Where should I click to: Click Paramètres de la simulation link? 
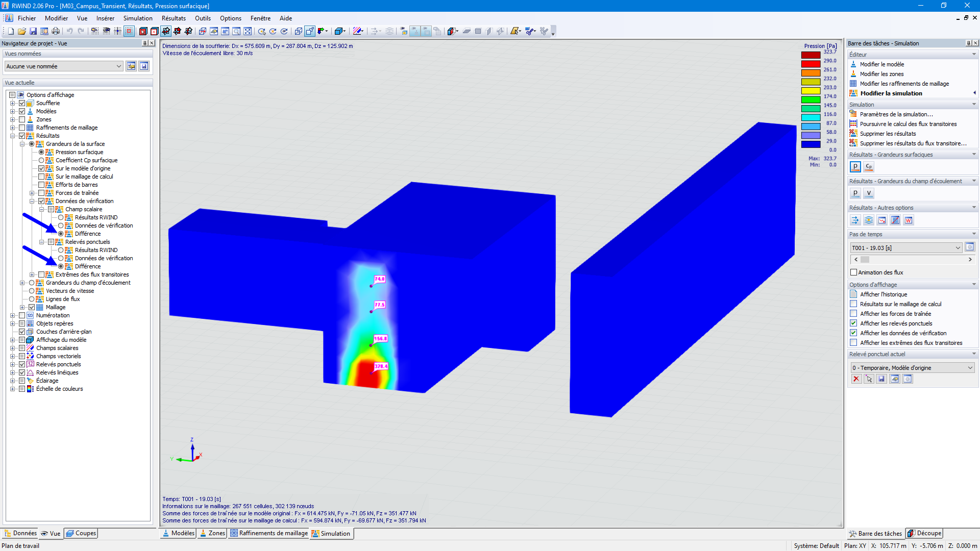[896, 114]
